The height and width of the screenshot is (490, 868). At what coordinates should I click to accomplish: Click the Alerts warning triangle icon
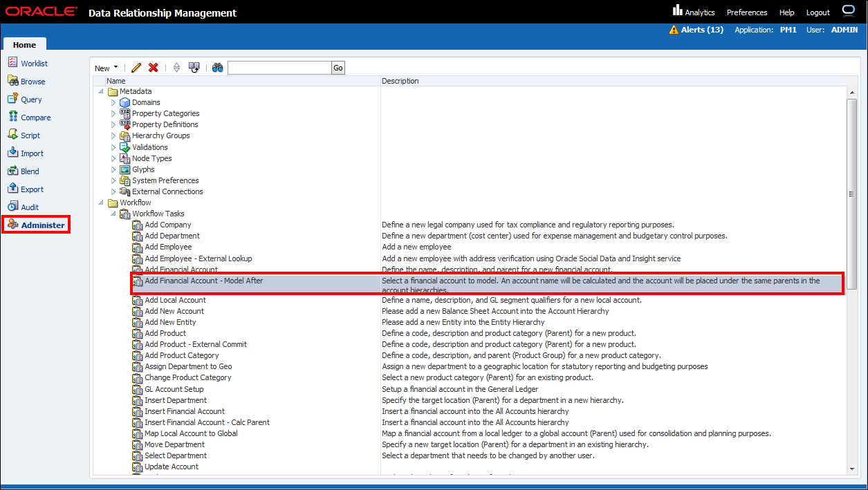(x=674, y=30)
